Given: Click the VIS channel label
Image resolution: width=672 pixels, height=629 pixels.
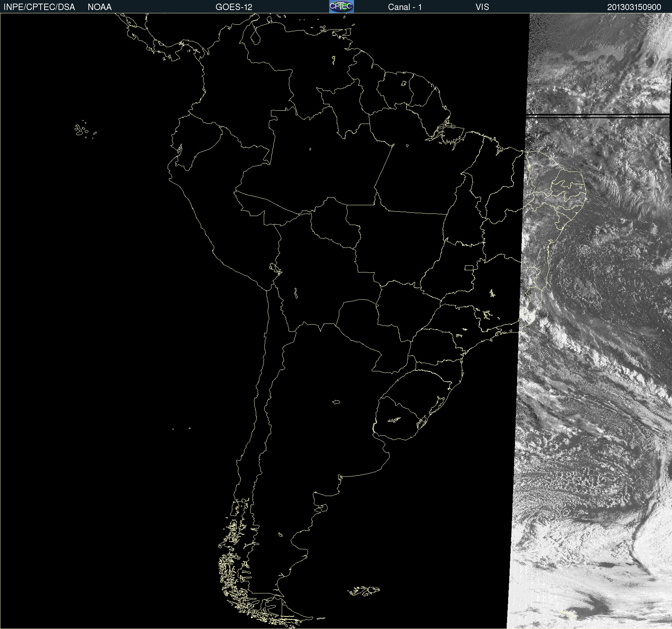Looking at the screenshot, I should pos(482,7).
